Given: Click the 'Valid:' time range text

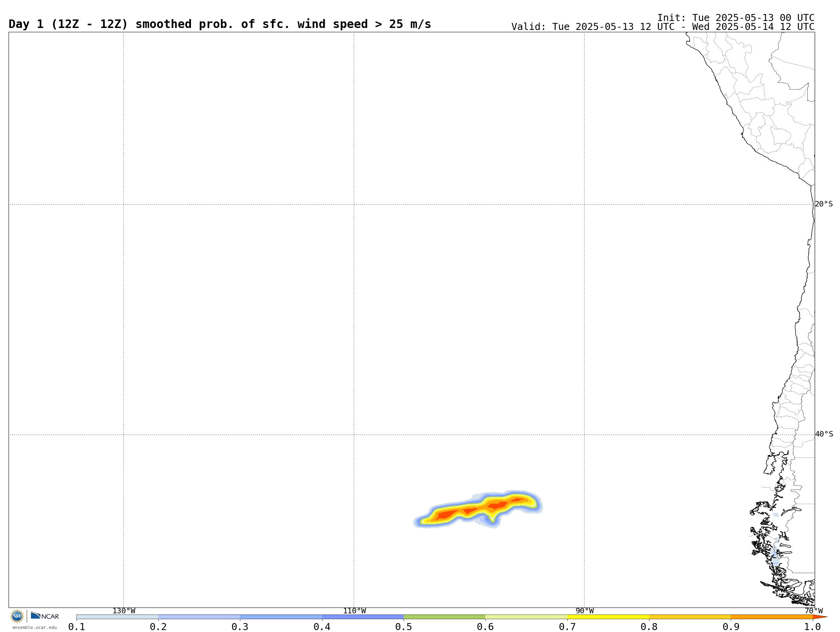Looking at the screenshot, I should [x=663, y=27].
